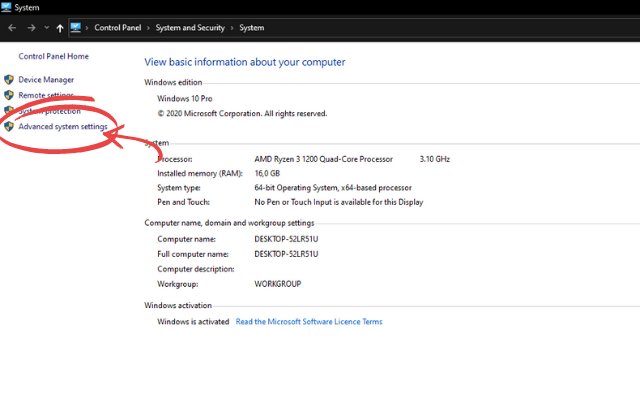The height and width of the screenshot is (420, 640).
Task: Open Control Panel Home link
Action: tap(53, 56)
